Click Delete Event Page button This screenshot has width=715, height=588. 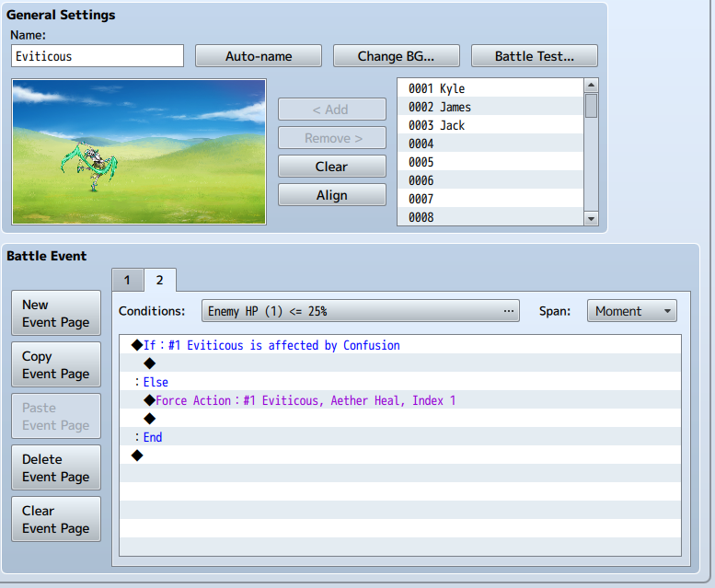coord(56,467)
